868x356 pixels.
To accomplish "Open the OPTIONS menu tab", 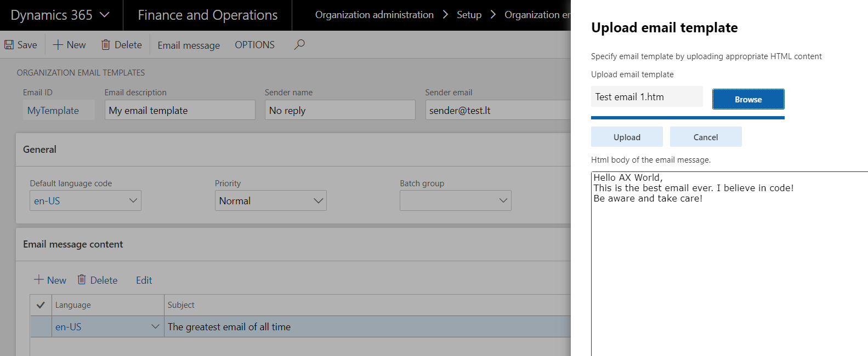I will [x=254, y=45].
